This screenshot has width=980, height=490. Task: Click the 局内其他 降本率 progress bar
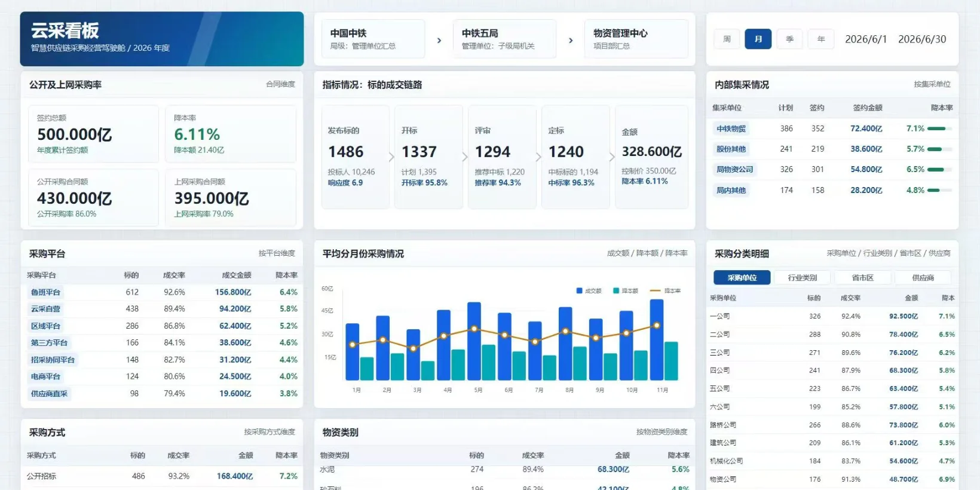939,190
